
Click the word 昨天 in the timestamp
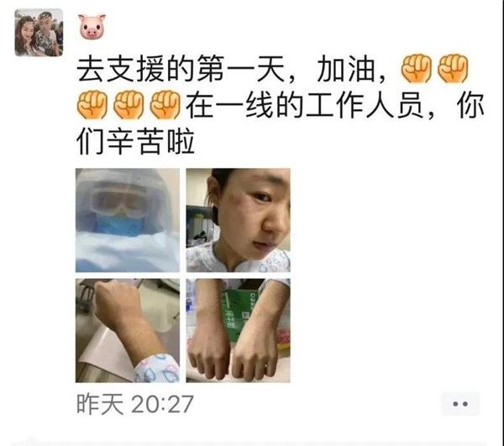click(100, 404)
